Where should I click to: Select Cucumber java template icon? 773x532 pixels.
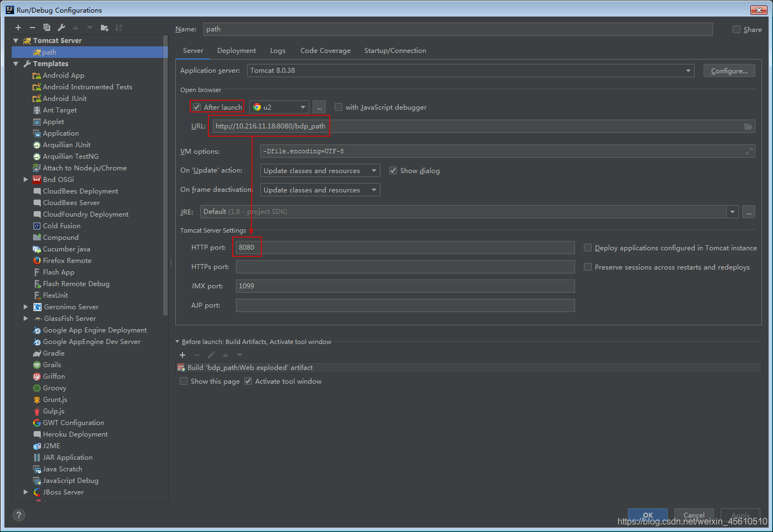tap(37, 249)
